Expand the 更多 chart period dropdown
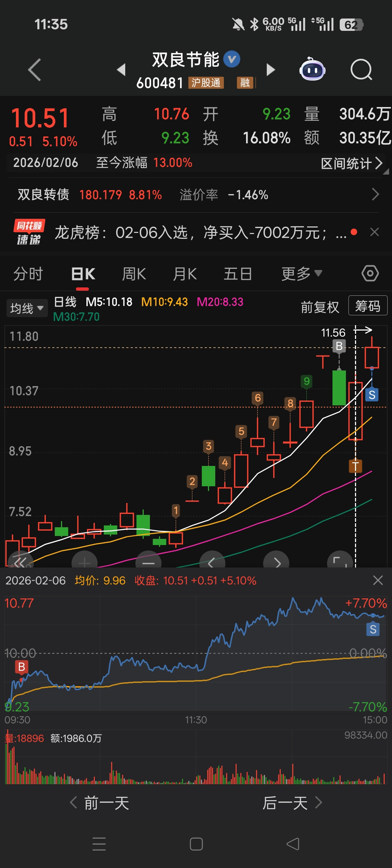Screen dimensions: 392x868 coord(302,274)
